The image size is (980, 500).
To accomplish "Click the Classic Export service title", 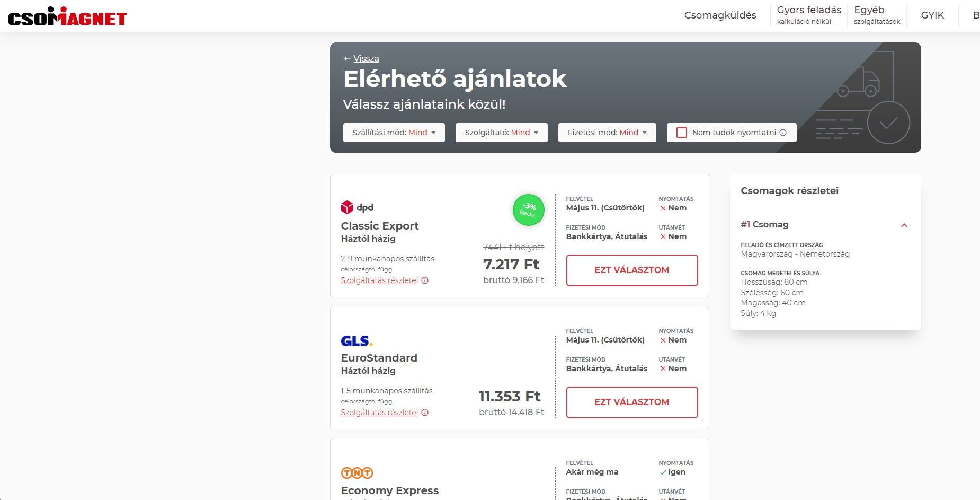I will 380,226.
